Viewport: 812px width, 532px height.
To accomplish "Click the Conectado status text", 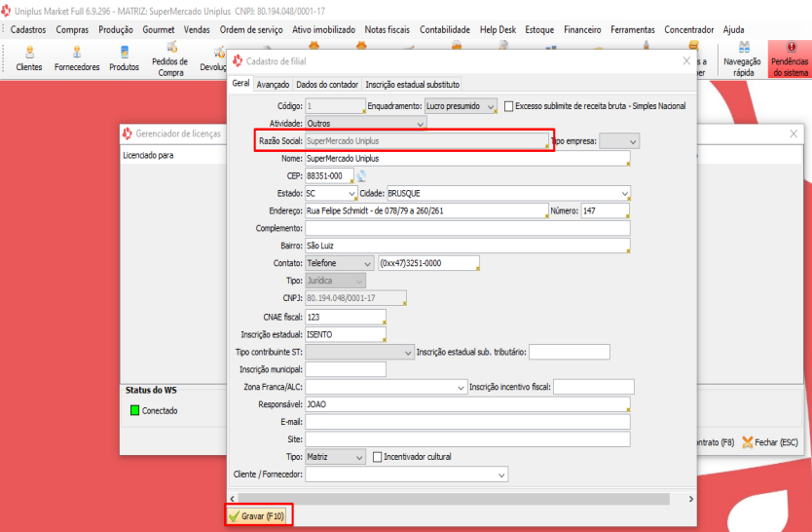I will click(160, 411).
